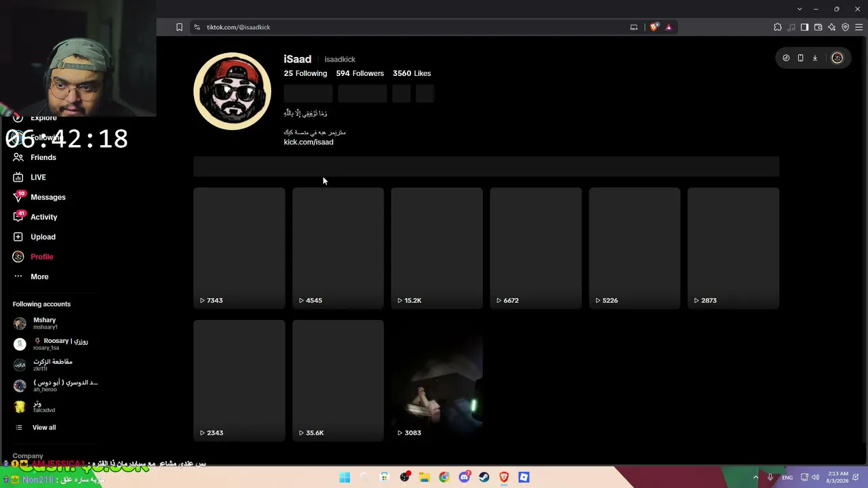
Task: Open the video with 15.2K views
Action: [x=437, y=248]
